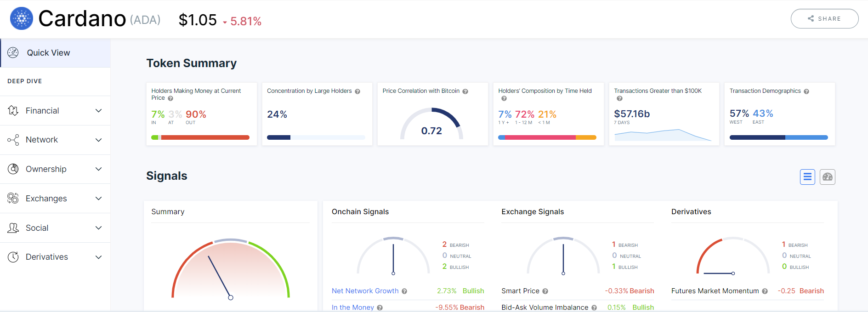Expand the Derivatives section chevron
This screenshot has width=868, height=319.
[x=98, y=257]
